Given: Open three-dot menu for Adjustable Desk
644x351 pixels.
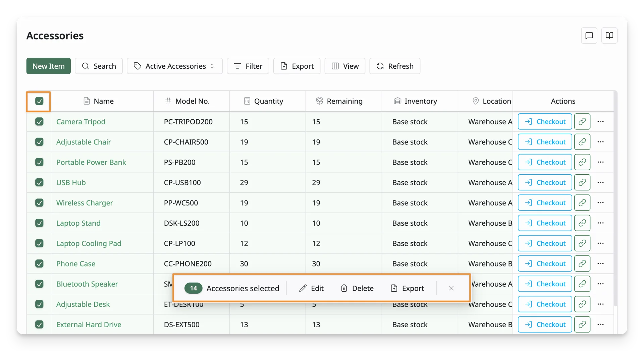Looking at the screenshot, I should [x=600, y=304].
